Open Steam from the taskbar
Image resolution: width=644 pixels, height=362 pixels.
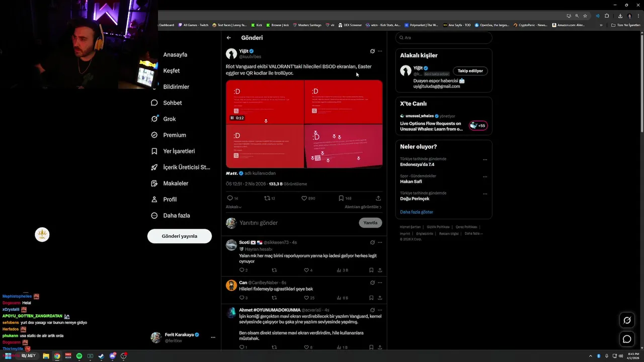pyautogui.click(x=101, y=356)
